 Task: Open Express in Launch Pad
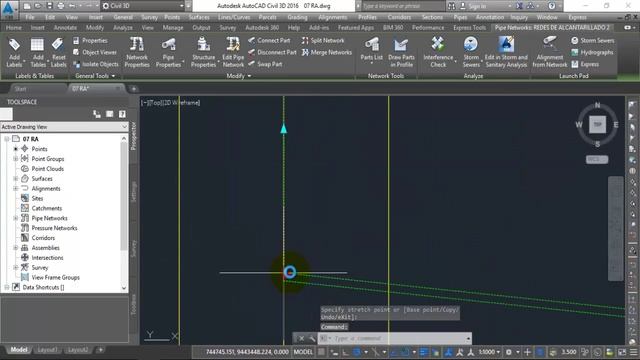pyautogui.click(x=585, y=64)
